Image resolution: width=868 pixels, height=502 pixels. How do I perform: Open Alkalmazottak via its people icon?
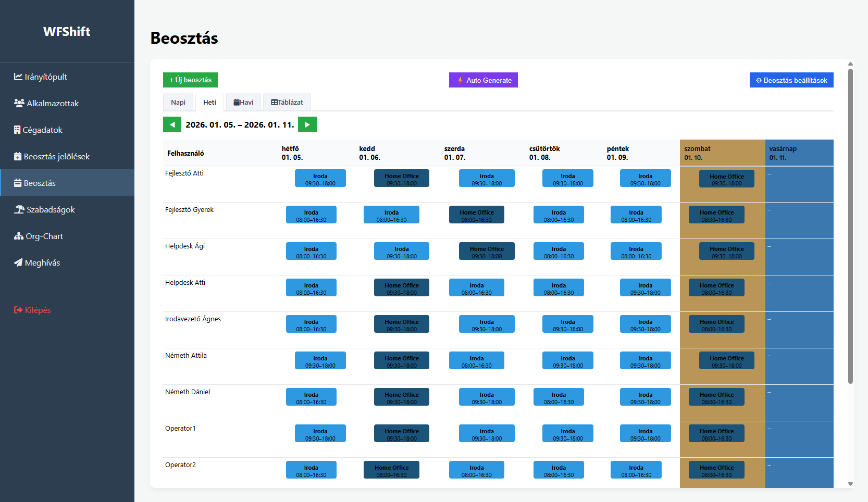(19, 103)
